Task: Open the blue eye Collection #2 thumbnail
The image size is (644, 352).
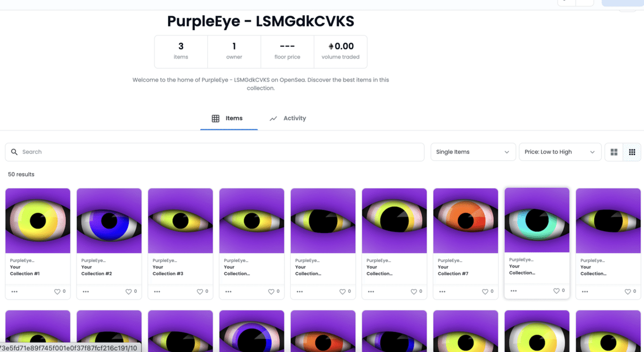Action: 109,221
